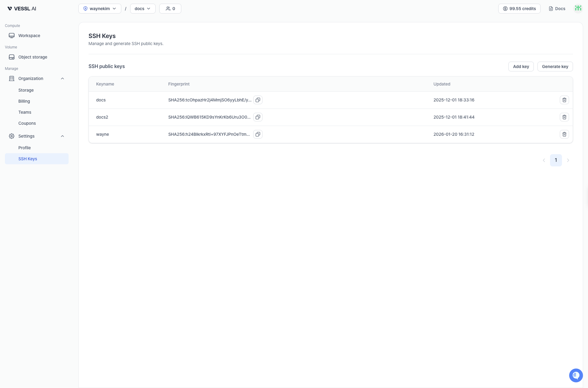This screenshot has width=588, height=388.
Task: Go to the Billing page
Action: coord(24,101)
